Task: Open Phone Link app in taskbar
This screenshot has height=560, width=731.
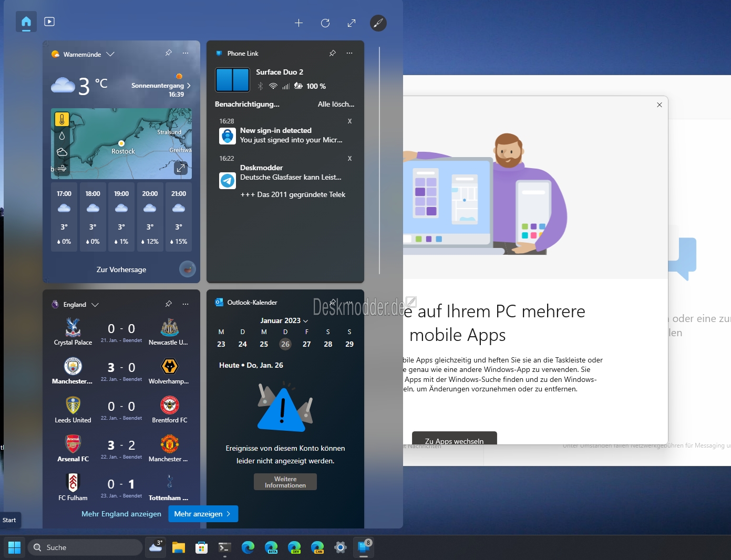Action: click(x=364, y=547)
